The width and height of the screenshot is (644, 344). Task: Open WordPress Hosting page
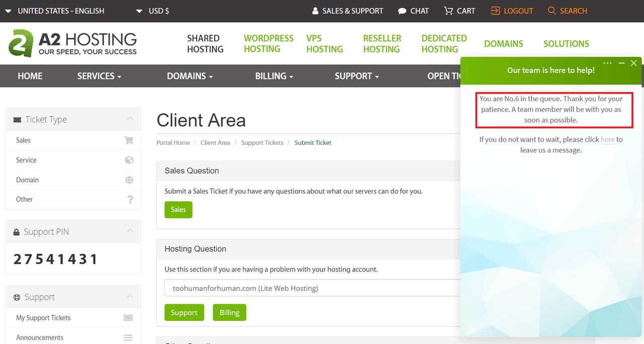269,44
